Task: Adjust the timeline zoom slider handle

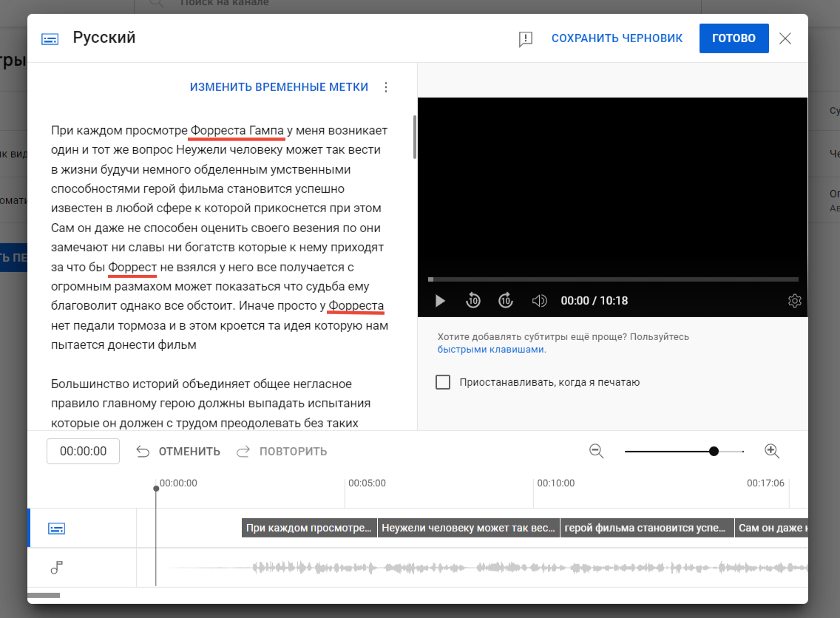Action: [713, 450]
